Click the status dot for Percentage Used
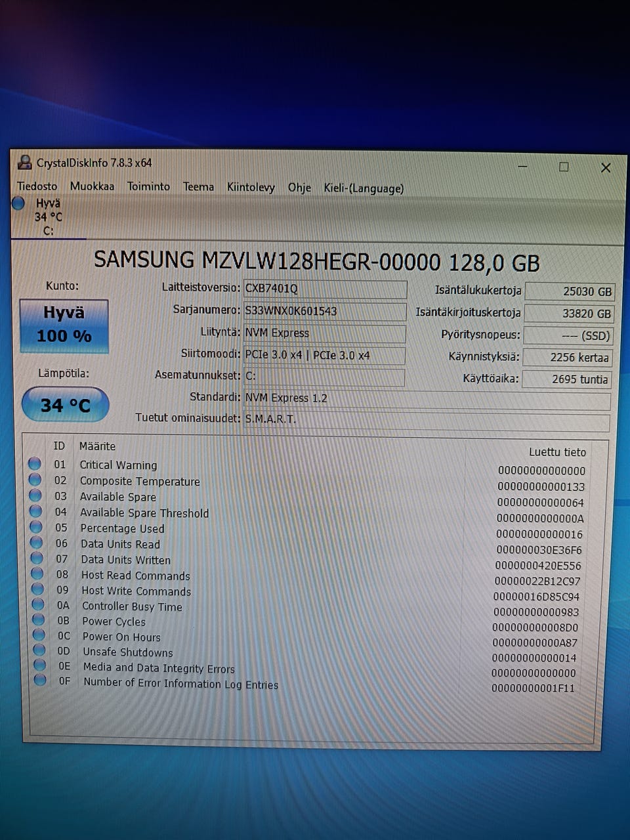This screenshot has width=630, height=840. point(37,527)
